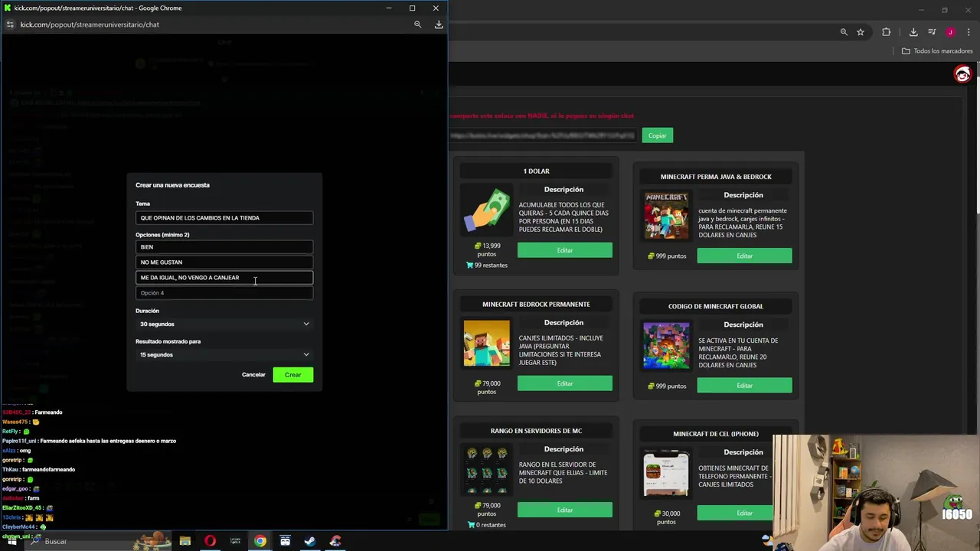The image size is (980, 551).
Task: Click the coin icon beside 30,000 puntos
Action: (658, 514)
